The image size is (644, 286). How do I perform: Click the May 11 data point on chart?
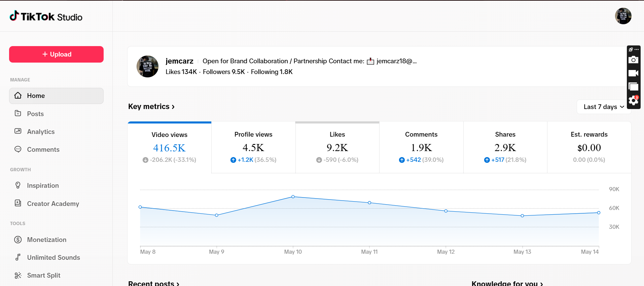click(369, 203)
